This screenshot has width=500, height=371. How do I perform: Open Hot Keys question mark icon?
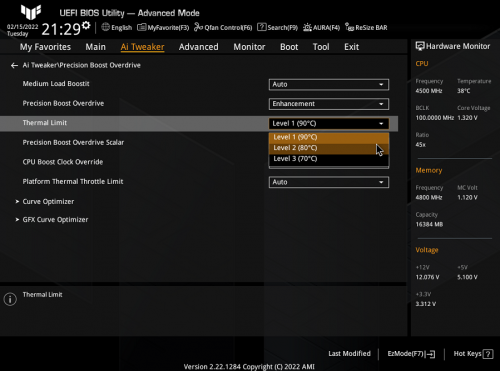[488, 354]
